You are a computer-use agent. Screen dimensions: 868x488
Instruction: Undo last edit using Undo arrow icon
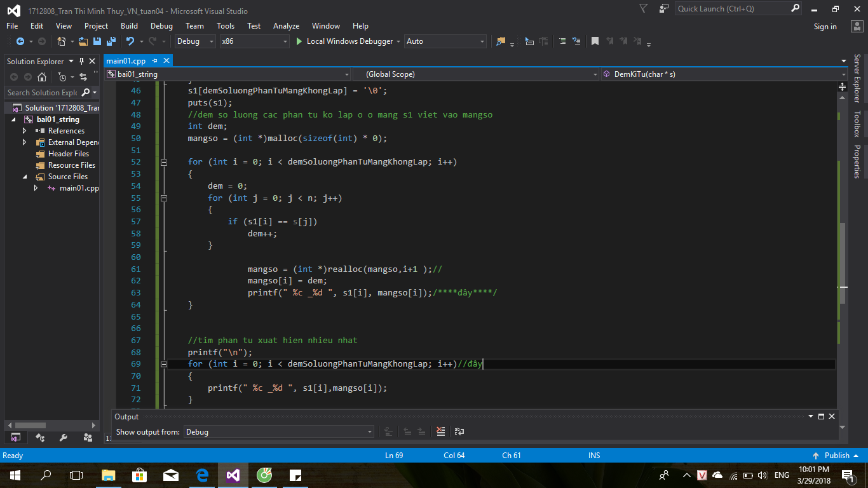pos(131,41)
